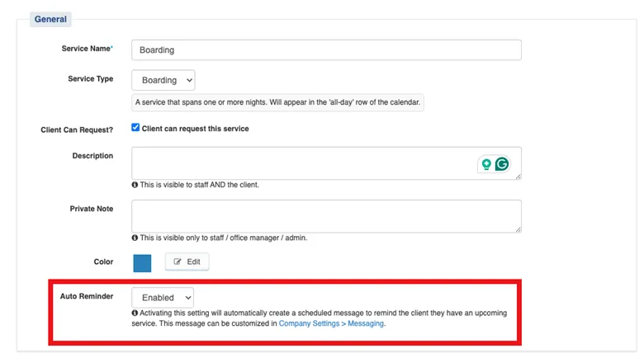Focus the Service Name input field
The height and width of the screenshot is (358, 644).
326,50
